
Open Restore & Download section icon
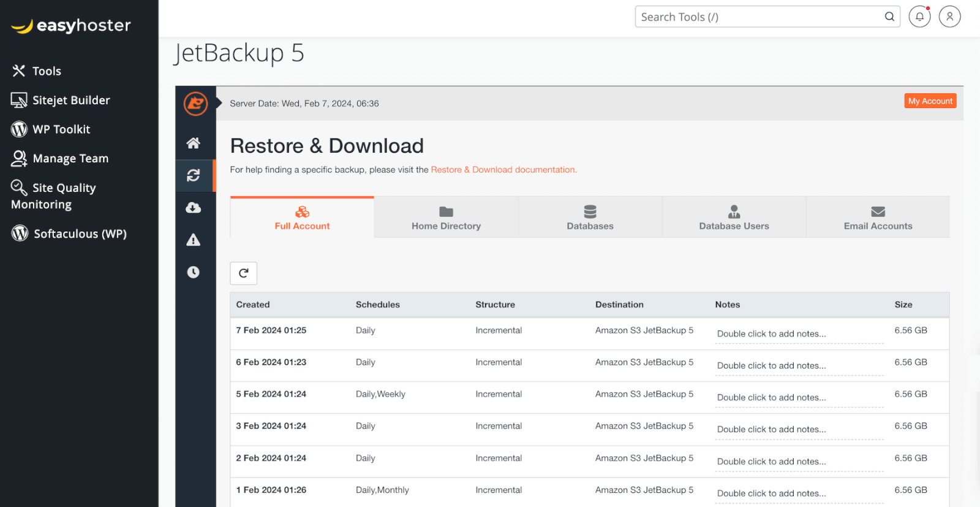pyautogui.click(x=194, y=175)
